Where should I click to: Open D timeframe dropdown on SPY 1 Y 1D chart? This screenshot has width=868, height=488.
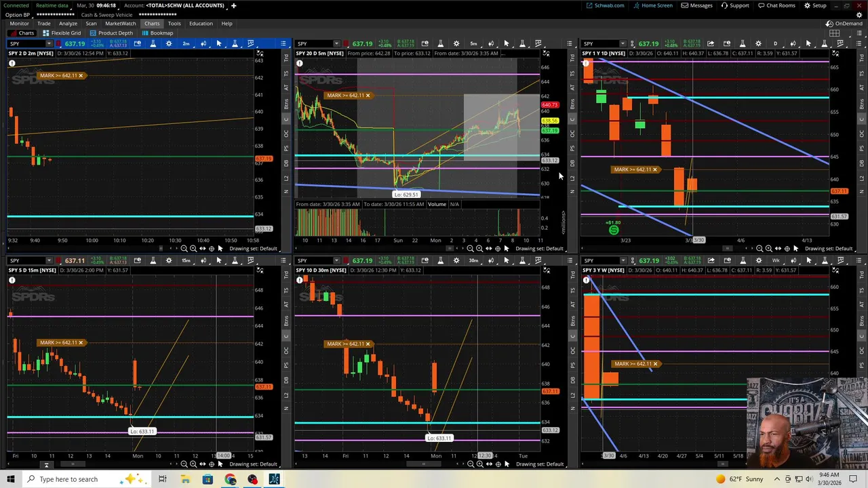775,43
